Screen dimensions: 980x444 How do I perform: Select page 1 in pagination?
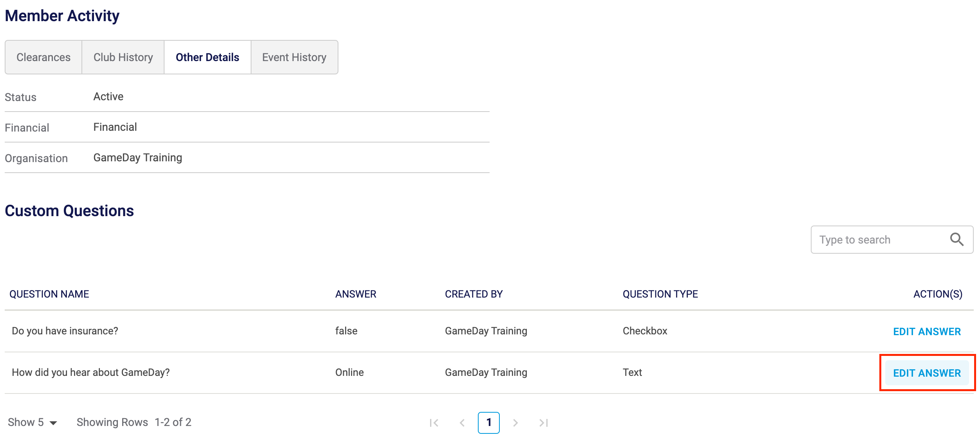pyautogui.click(x=488, y=422)
